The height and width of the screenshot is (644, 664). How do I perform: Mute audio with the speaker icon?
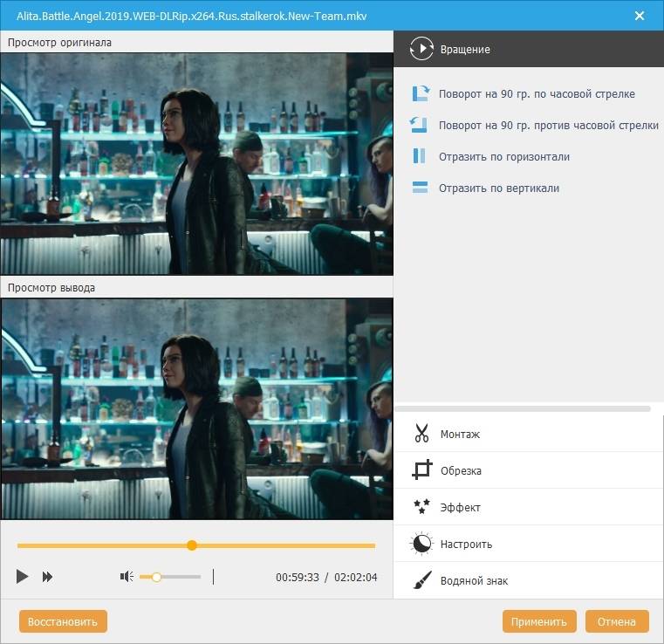(127, 576)
